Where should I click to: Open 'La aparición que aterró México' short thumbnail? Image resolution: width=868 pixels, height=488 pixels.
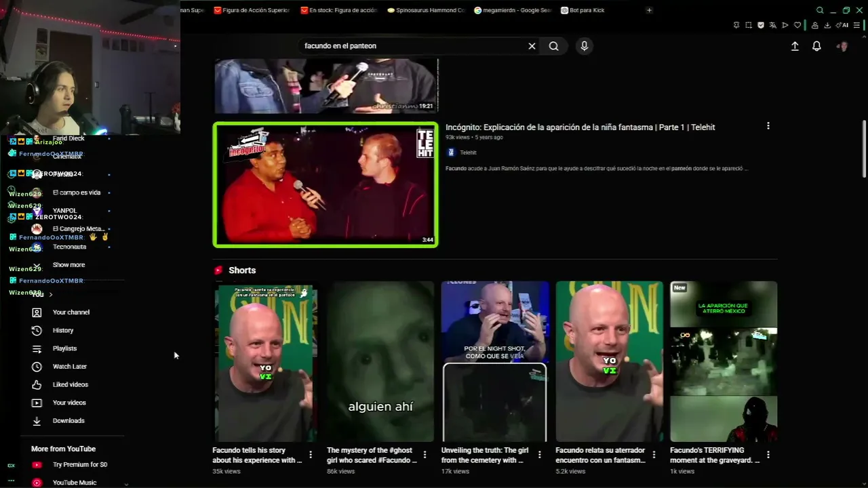pos(724,362)
